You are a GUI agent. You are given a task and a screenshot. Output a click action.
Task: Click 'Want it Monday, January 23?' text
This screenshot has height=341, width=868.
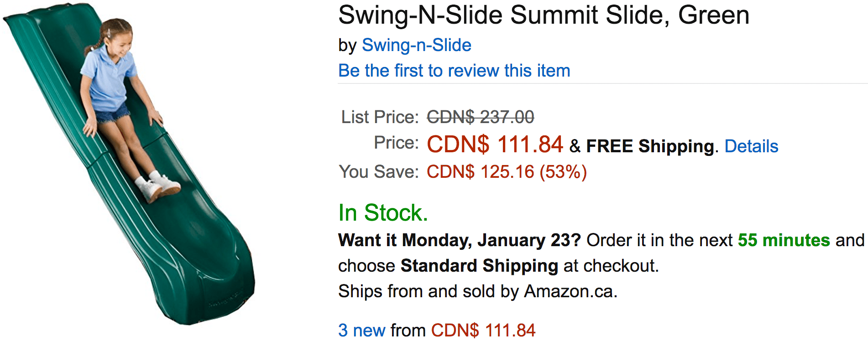pyautogui.click(x=460, y=240)
